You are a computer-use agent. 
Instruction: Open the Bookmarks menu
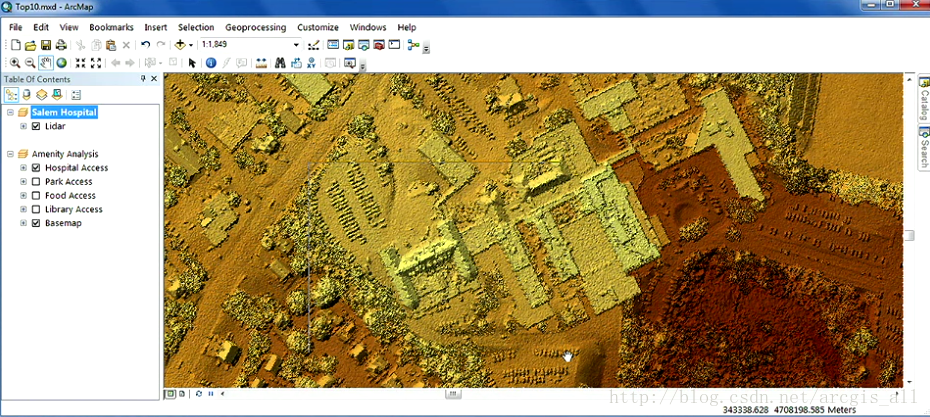pos(111,27)
